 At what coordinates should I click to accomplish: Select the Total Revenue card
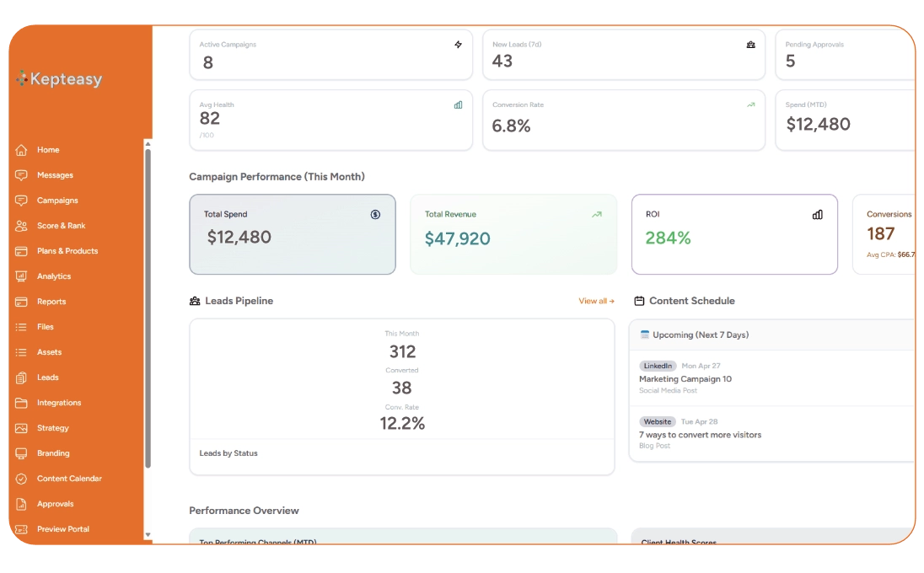(513, 235)
